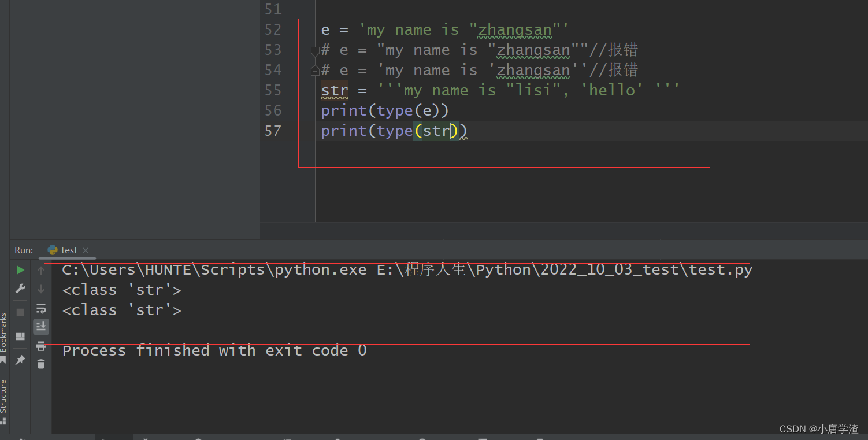
Task: Place cursor in 'my name is "zhangsan"' string on line 52
Action: click(x=464, y=30)
